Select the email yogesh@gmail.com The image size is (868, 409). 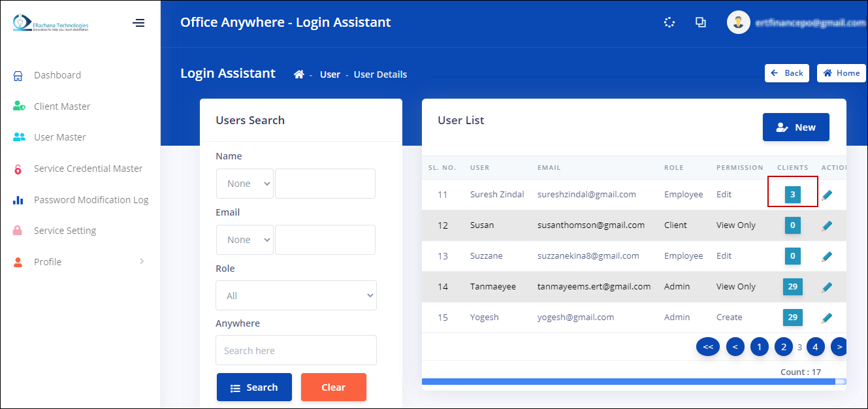pos(575,318)
